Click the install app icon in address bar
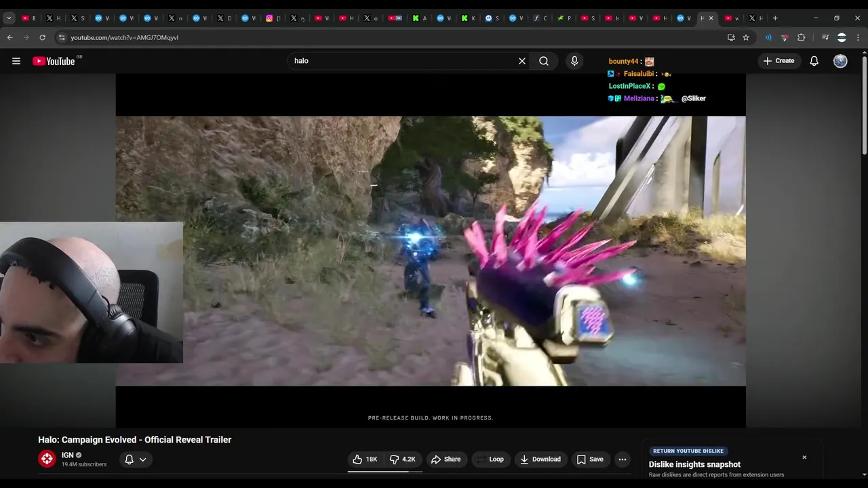Viewport: 868px width, 488px height. pyautogui.click(x=731, y=37)
